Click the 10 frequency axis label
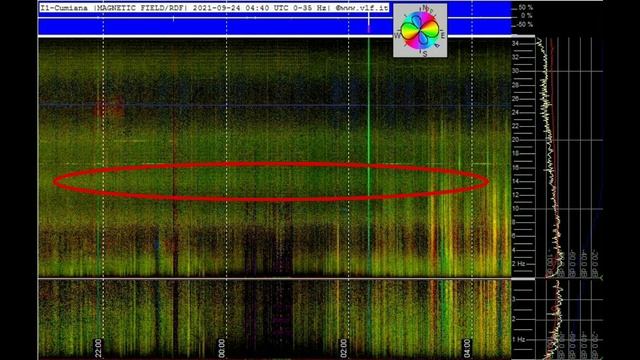The image size is (640, 360). click(516, 209)
